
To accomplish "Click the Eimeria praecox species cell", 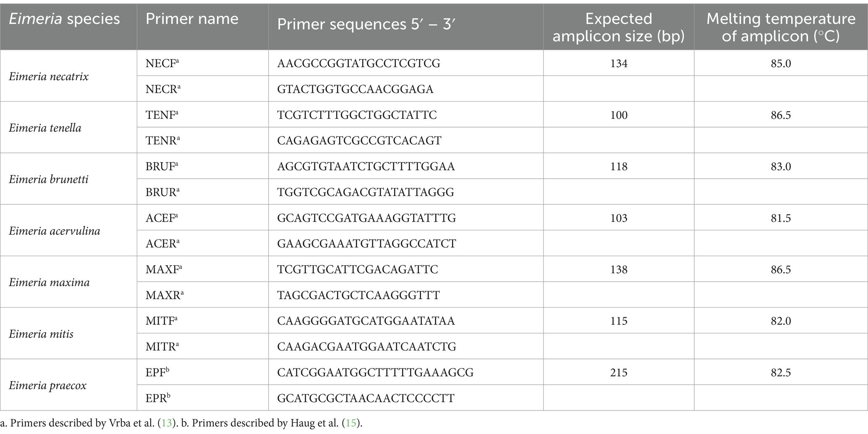I will coord(68,385).
